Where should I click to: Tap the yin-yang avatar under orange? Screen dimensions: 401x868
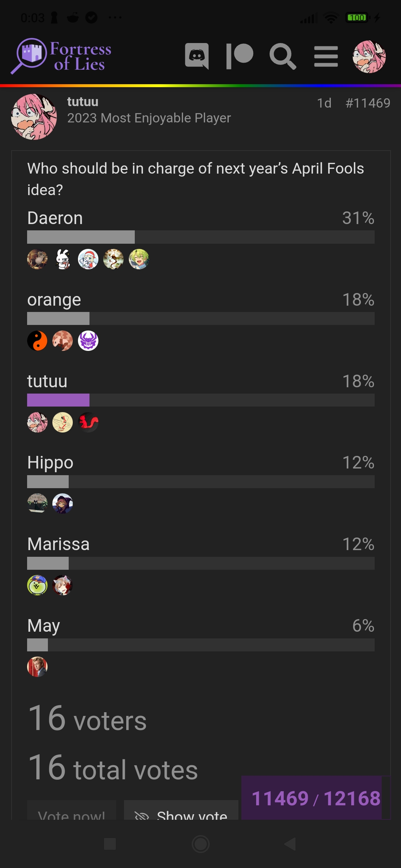[x=37, y=341]
